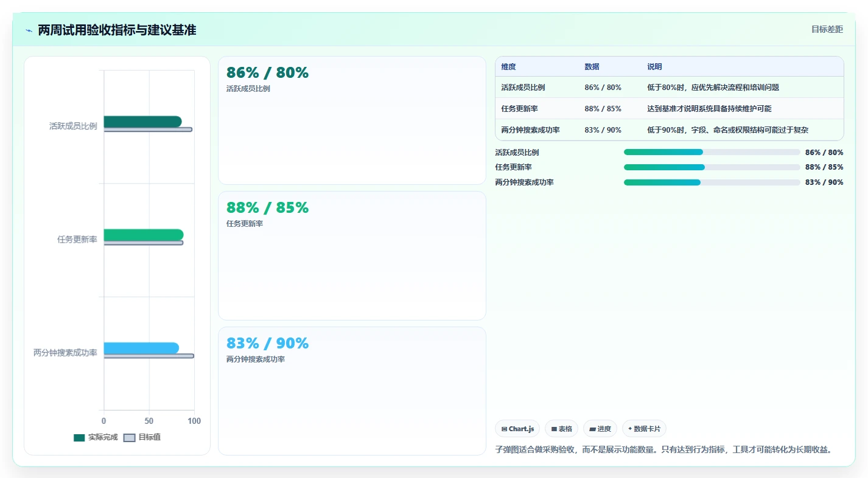Click the 说明 table column header
Image resolution: width=868 pixels, height=478 pixels.
654,67
